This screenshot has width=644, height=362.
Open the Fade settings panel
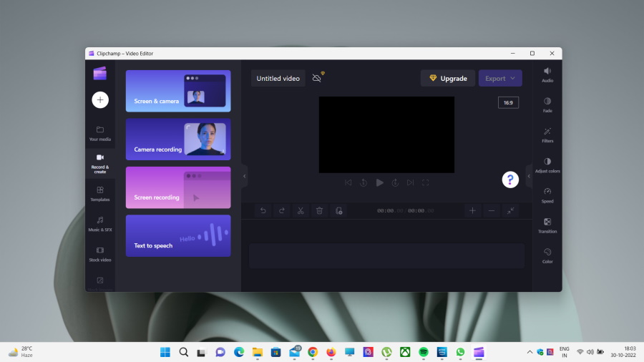point(547,104)
